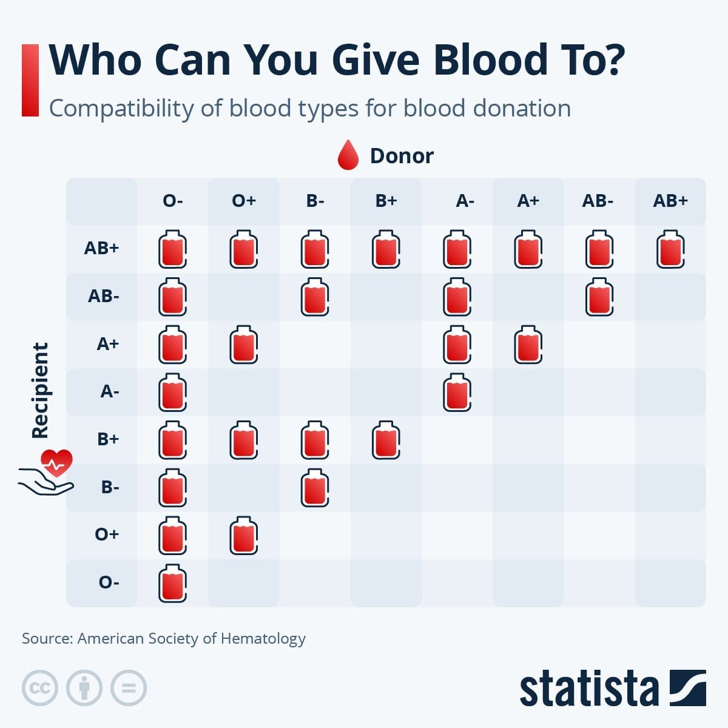Click the attribution person icon

pyautogui.click(x=84, y=688)
